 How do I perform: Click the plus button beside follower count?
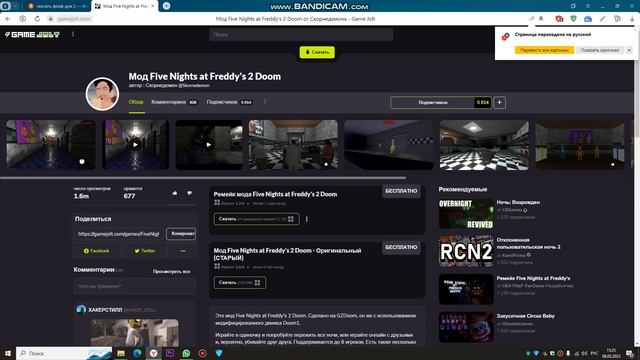tap(500, 102)
